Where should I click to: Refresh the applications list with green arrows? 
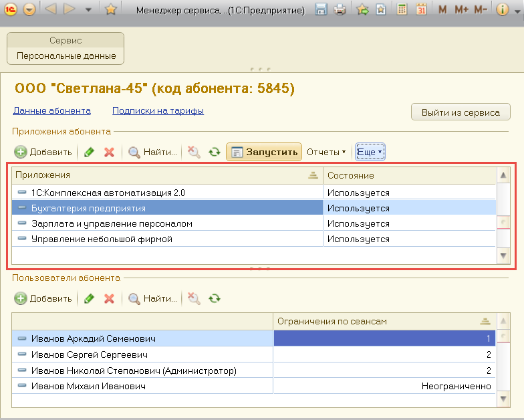[x=214, y=152]
